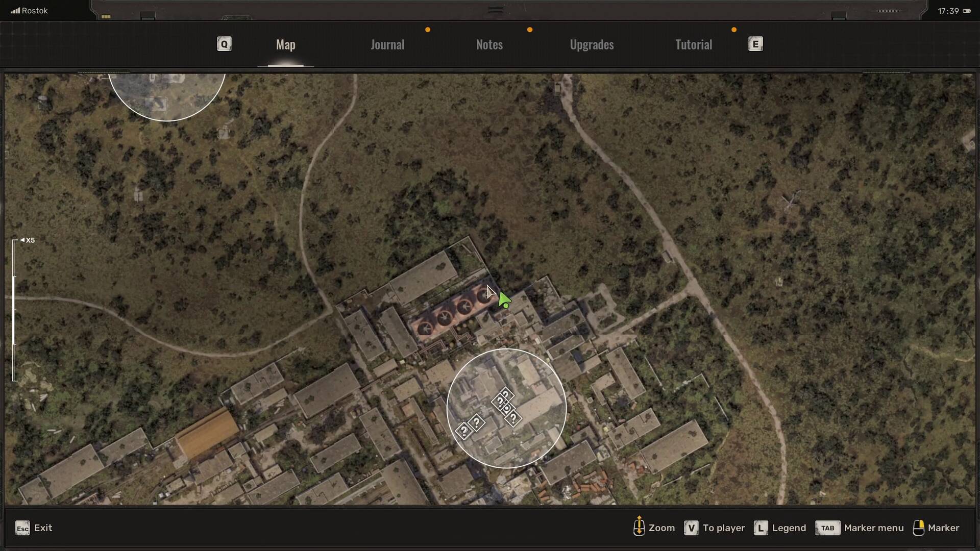
Task: Open the map Legend
Action: (x=789, y=528)
